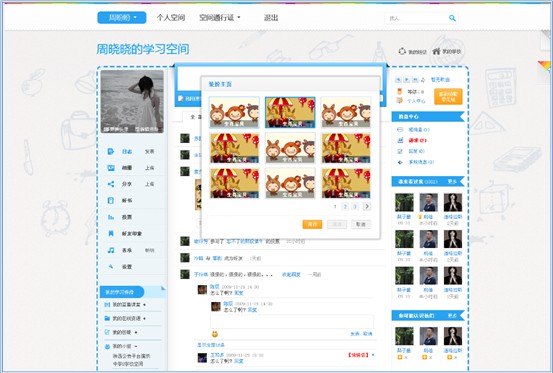Click next-page arrow in theme dialog

click(x=367, y=206)
